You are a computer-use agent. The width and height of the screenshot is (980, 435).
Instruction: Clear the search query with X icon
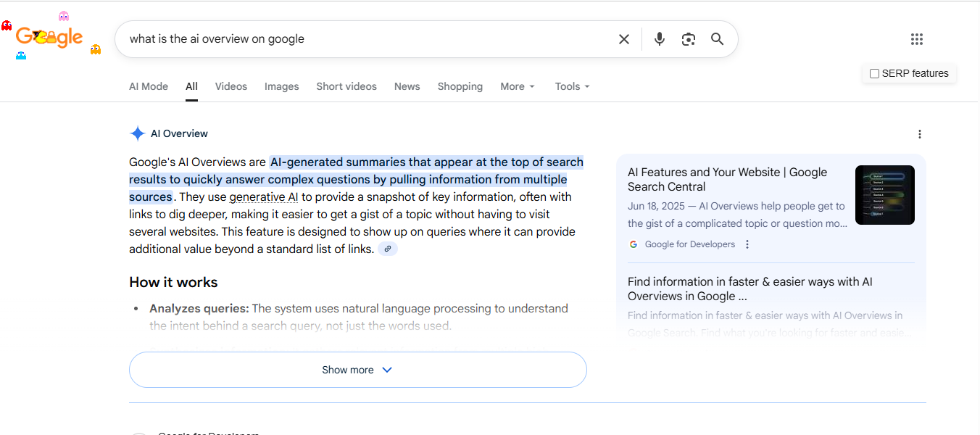[623, 39]
